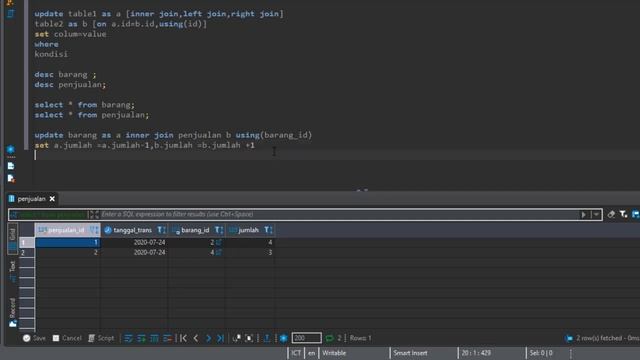Click the gear icon in editor left gutter
This screenshot has height=360, width=640.
tap(11, 149)
